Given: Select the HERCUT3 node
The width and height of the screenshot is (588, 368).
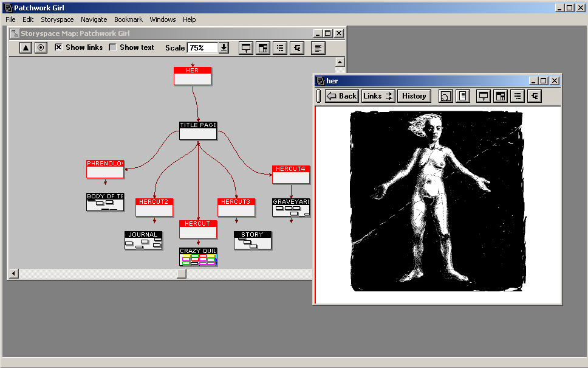Looking at the screenshot, I should (x=236, y=207).
